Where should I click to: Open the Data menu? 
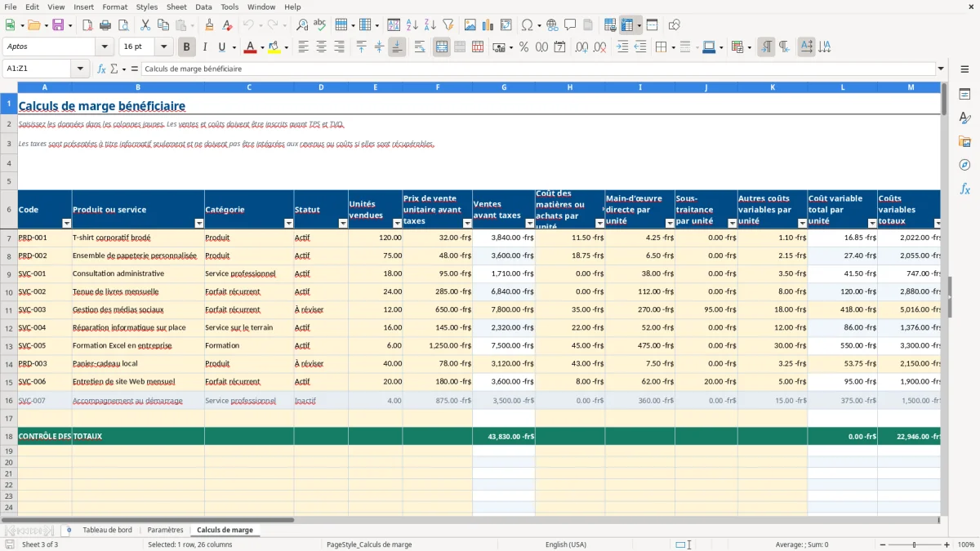(x=203, y=7)
